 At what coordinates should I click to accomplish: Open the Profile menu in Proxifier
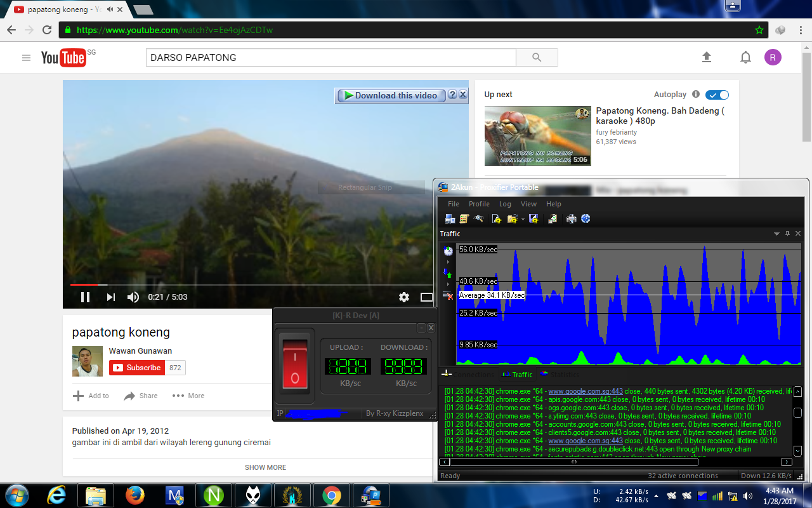tap(479, 204)
